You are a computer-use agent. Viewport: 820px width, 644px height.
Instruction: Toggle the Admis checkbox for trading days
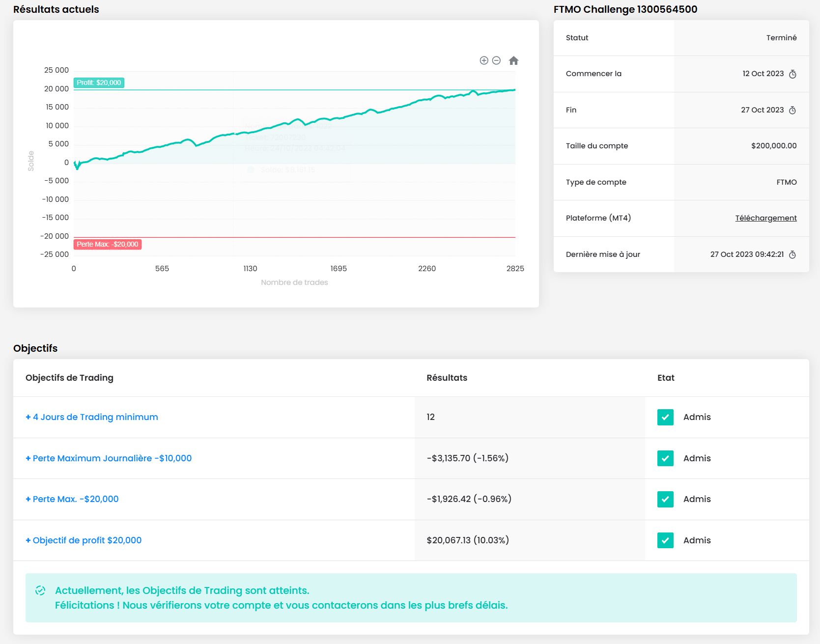665,417
